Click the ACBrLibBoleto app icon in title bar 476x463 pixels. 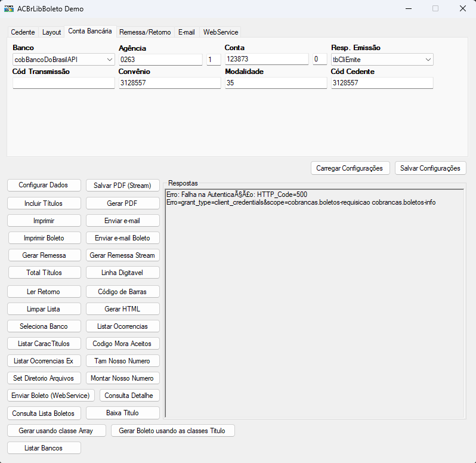pos(9,8)
